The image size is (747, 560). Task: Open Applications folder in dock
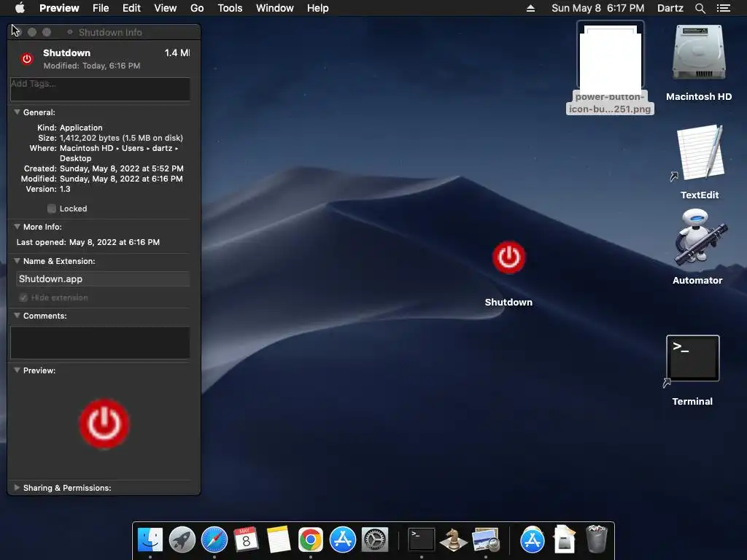tap(532, 540)
